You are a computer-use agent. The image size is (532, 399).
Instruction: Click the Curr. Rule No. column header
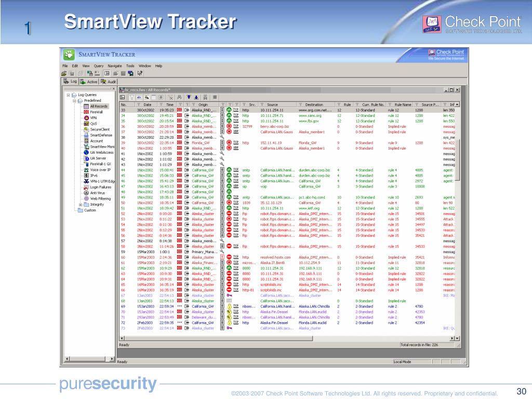[x=370, y=104]
